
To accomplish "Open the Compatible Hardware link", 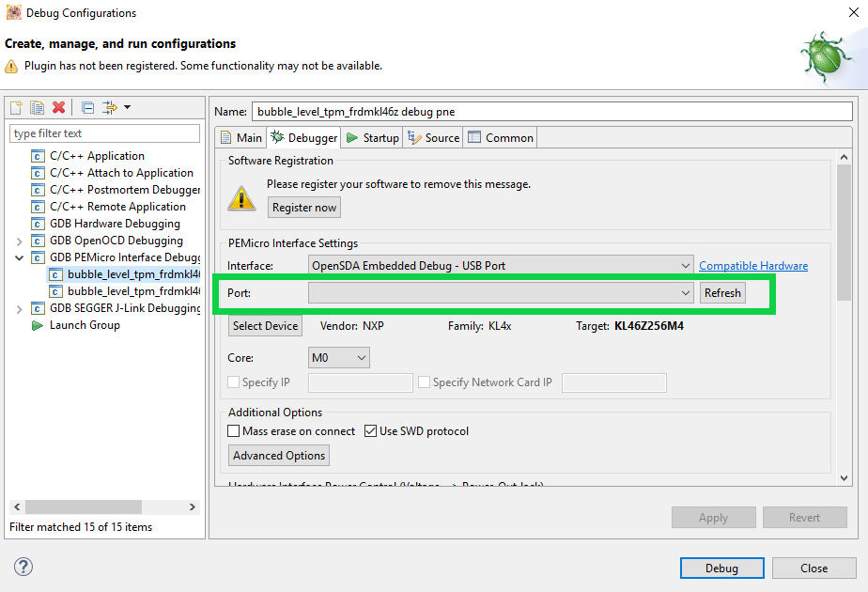I will click(753, 266).
